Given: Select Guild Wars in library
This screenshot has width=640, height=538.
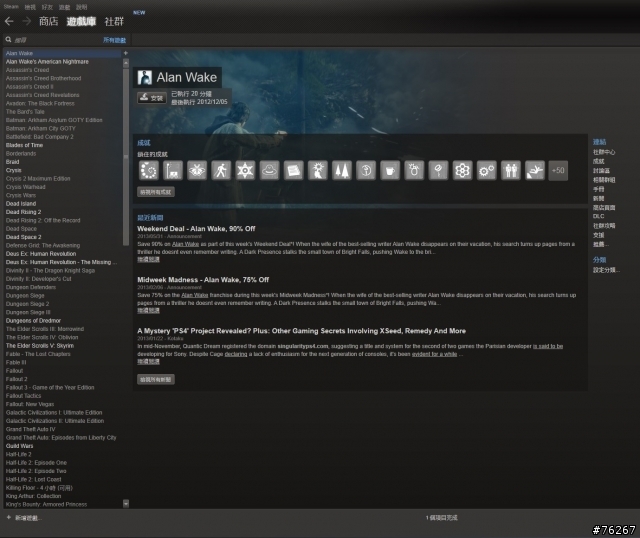Looking at the screenshot, I should [x=19, y=446].
